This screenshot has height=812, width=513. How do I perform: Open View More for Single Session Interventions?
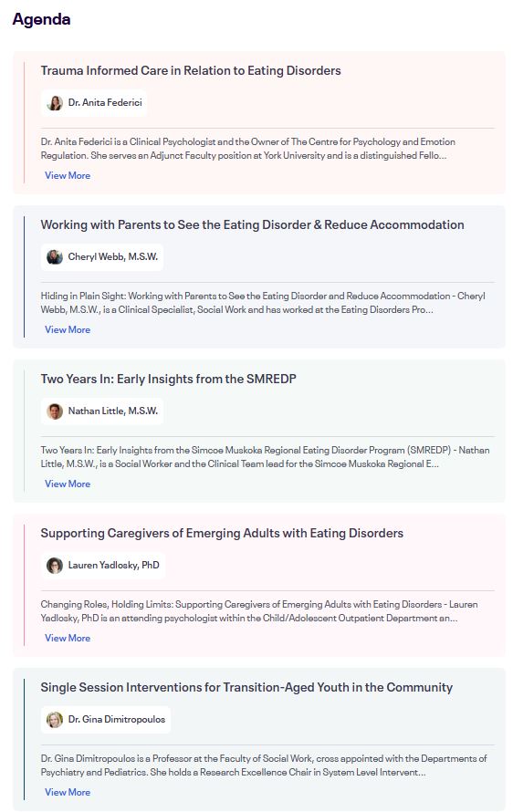tap(68, 792)
